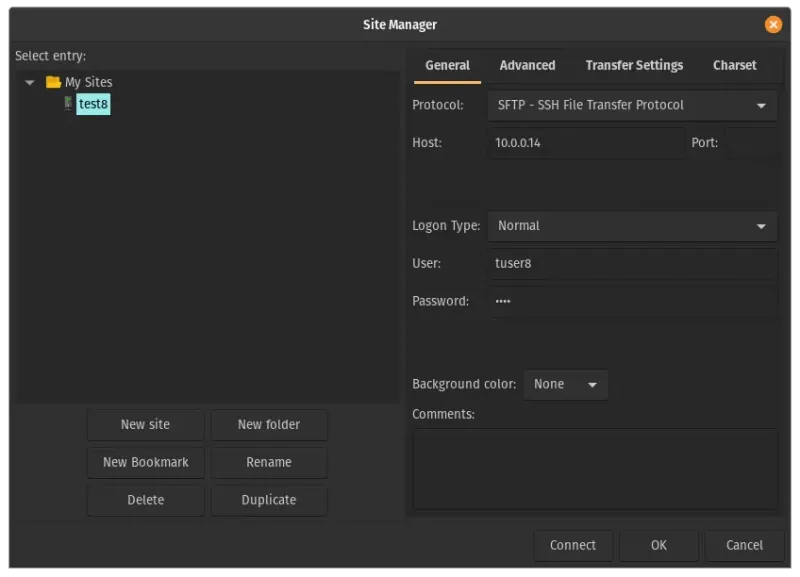Image resolution: width=800 pixels, height=577 pixels.
Task: Rename the selected site
Action: click(269, 462)
